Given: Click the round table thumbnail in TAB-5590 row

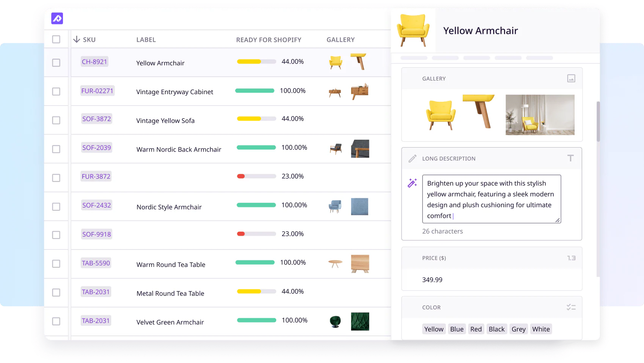Looking at the screenshot, I should click(335, 264).
